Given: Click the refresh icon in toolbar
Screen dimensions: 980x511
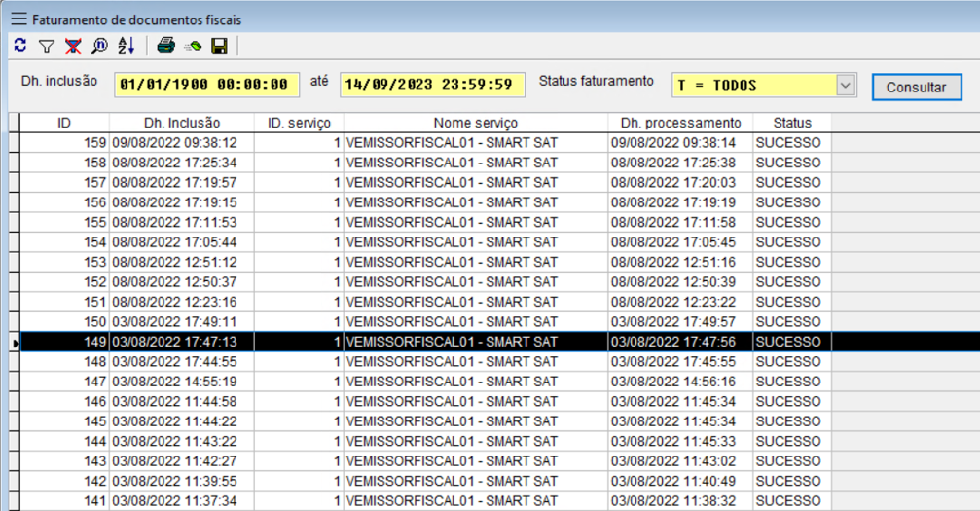Looking at the screenshot, I should tap(20, 46).
